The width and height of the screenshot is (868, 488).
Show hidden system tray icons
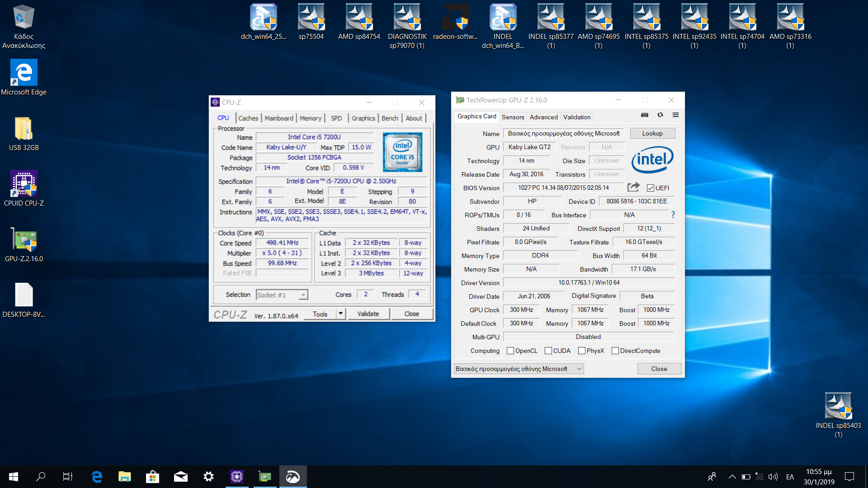[732, 477]
